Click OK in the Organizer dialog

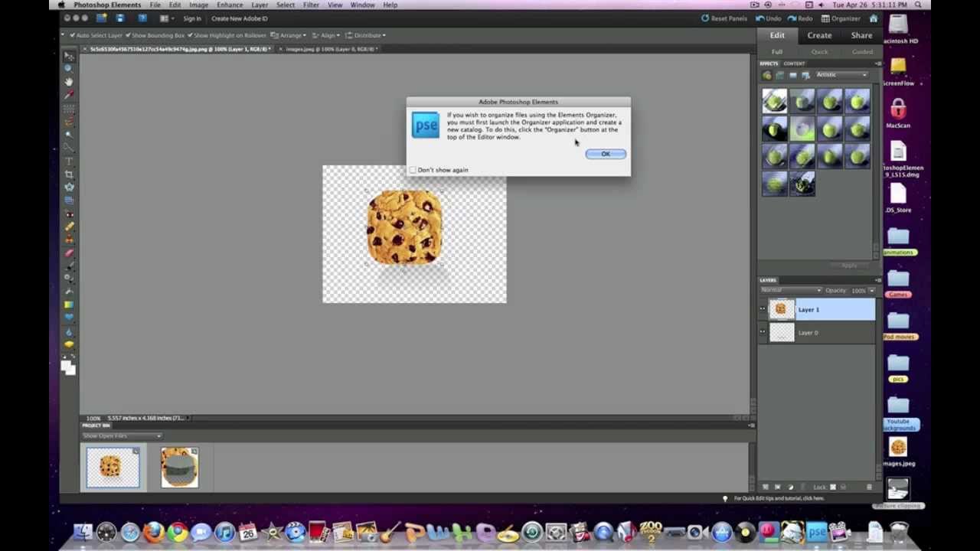click(605, 154)
